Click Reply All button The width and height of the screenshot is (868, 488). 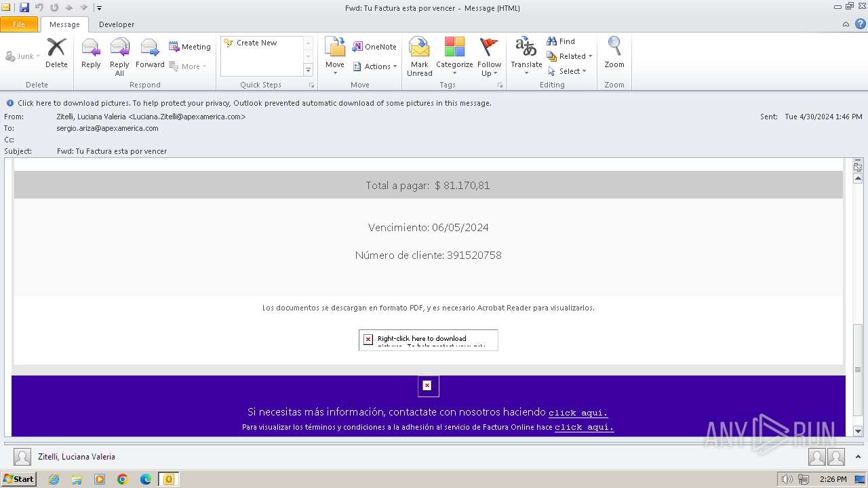(119, 57)
